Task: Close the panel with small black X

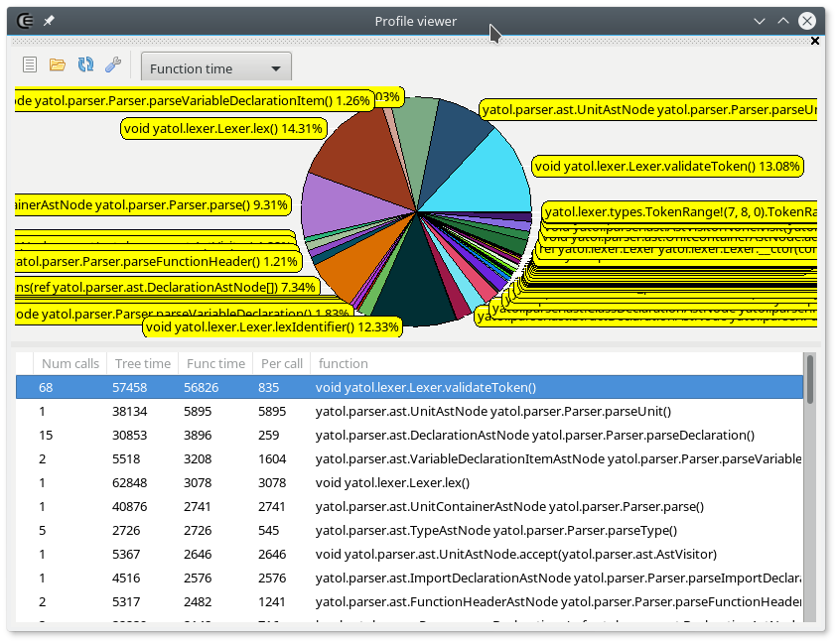Action: [815, 41]
